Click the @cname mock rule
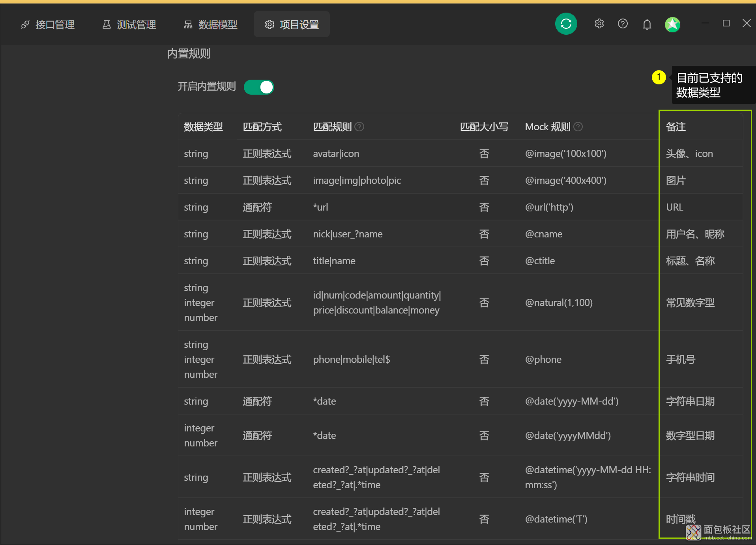This screenshot has width=756, height=545. coord(543,234)
